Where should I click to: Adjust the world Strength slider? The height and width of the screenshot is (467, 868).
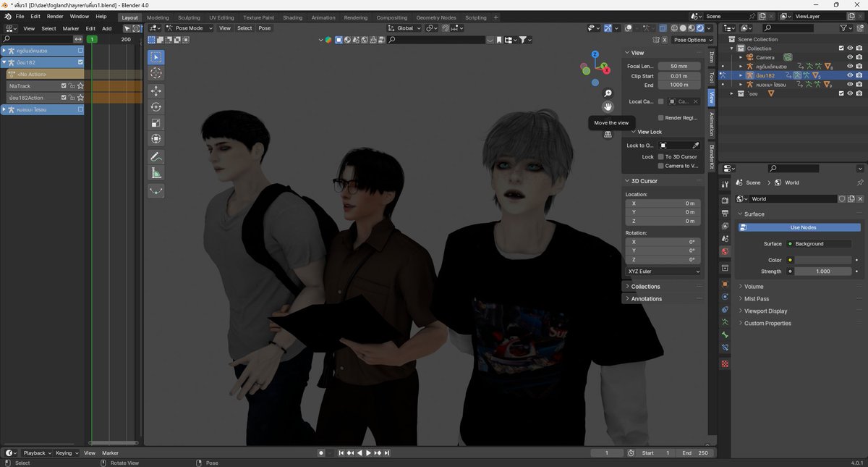click(x=823, y=272)
